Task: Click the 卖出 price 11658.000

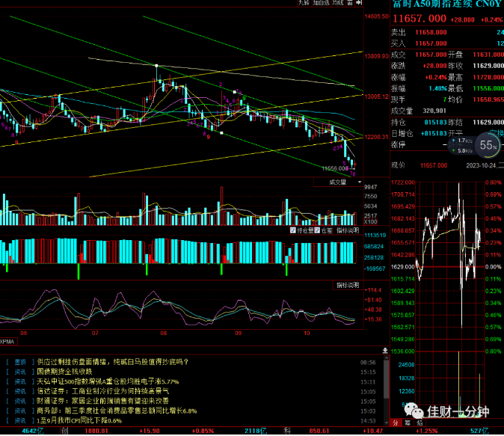Action: tap(431, 32)
